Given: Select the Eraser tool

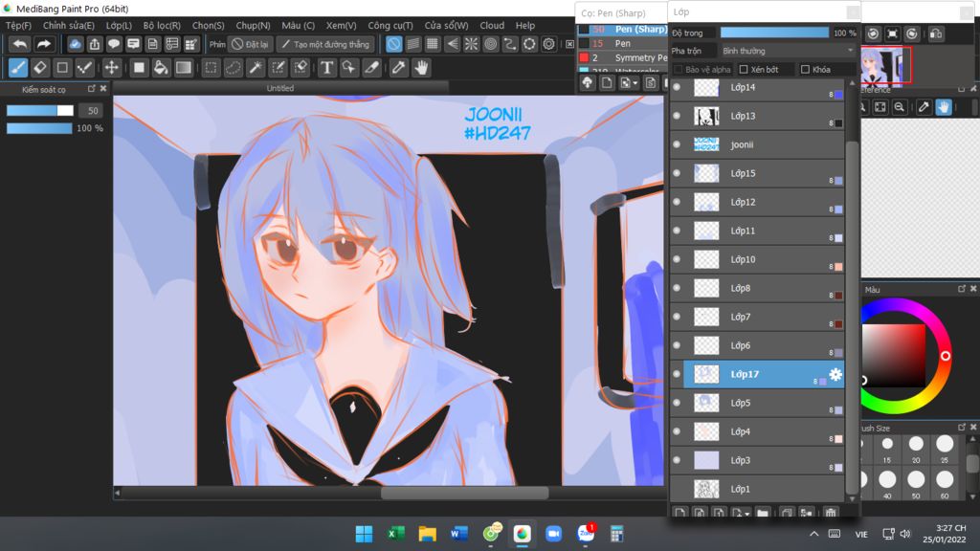Looking at the screenshot, I should 40,68.
